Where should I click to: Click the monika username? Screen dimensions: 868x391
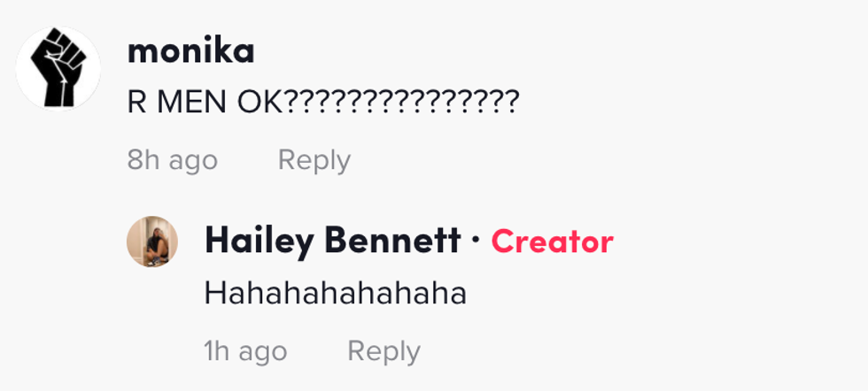(x=190, y=51)
